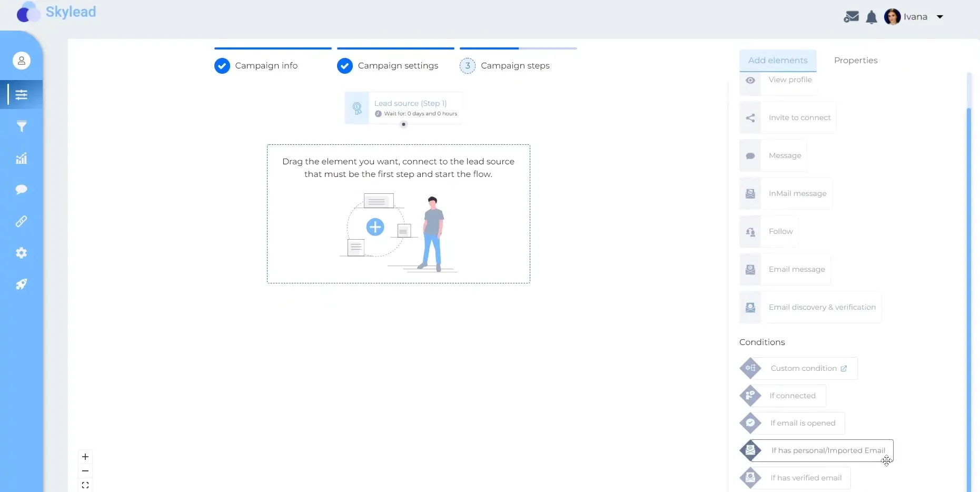
Task: Open the chat bubble sidebar icon
Action: [22, 190]
